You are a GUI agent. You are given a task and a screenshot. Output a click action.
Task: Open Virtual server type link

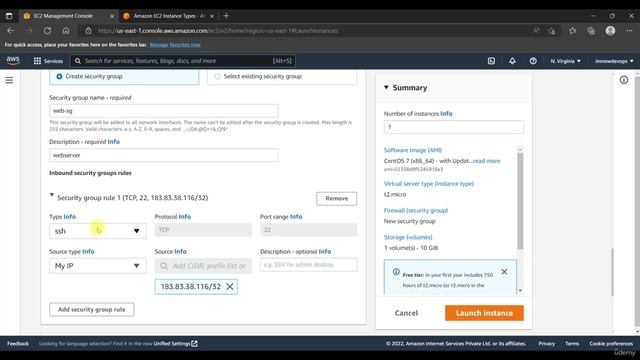coord(429,184)
